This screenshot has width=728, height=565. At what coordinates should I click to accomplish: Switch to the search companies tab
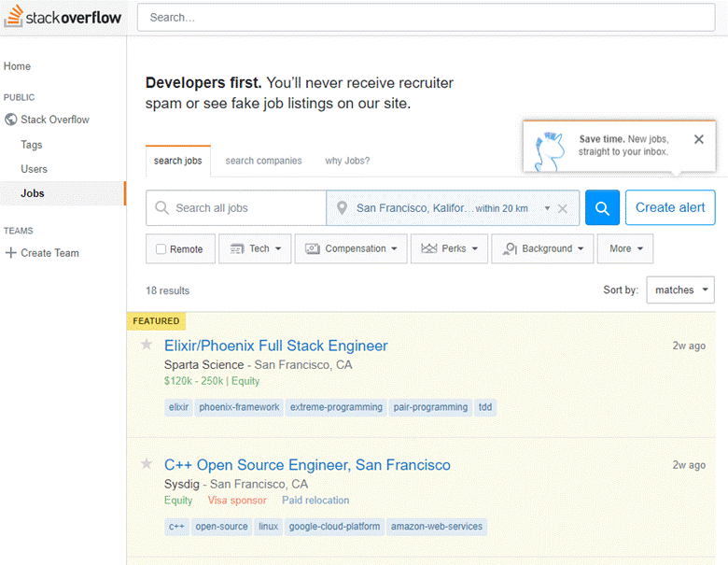(263, 161)
